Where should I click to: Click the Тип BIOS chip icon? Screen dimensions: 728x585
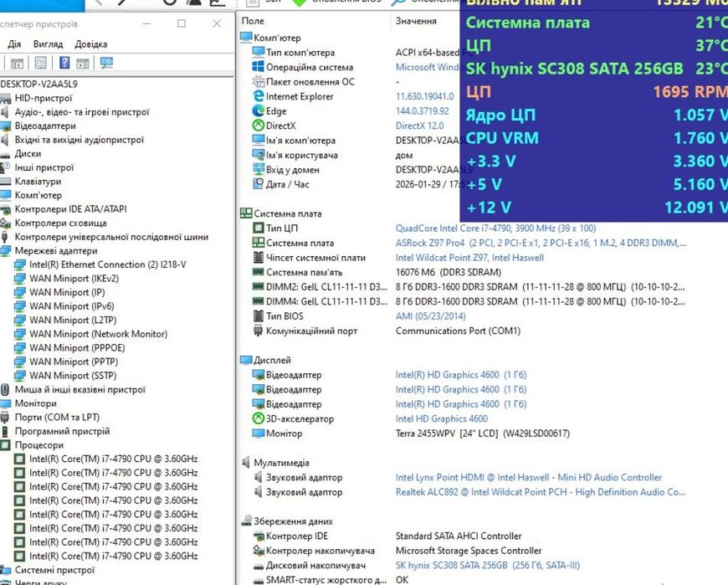tap(258, 316)
